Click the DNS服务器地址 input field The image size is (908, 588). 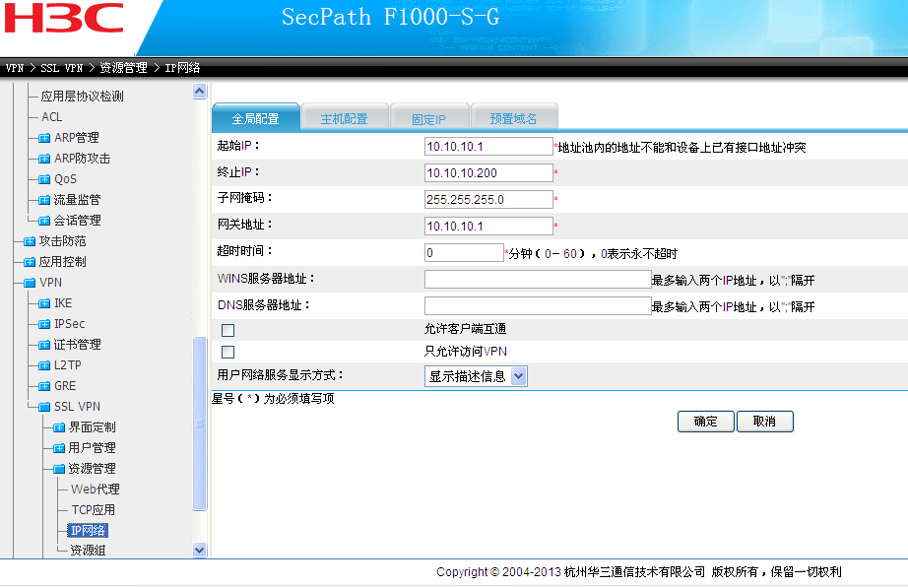tap(538, 306)
